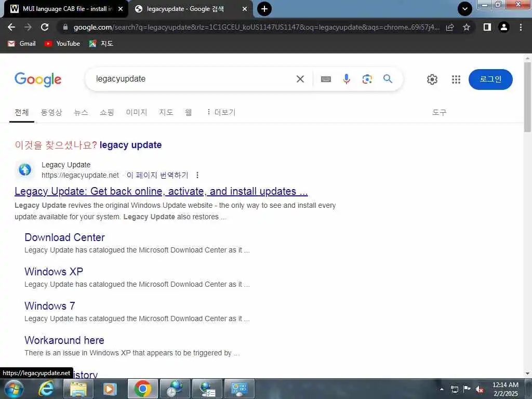Open the Chrome profile avatar

504,27
